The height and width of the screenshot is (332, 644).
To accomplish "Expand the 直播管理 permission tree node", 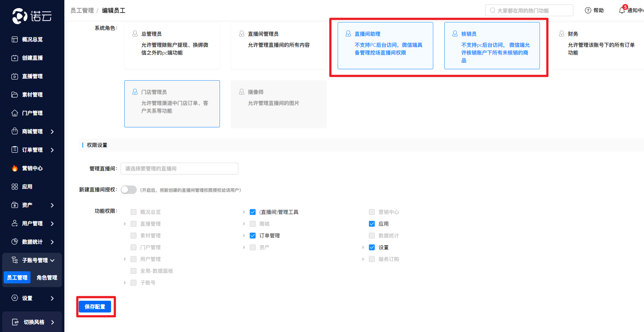I will point(125,224).
